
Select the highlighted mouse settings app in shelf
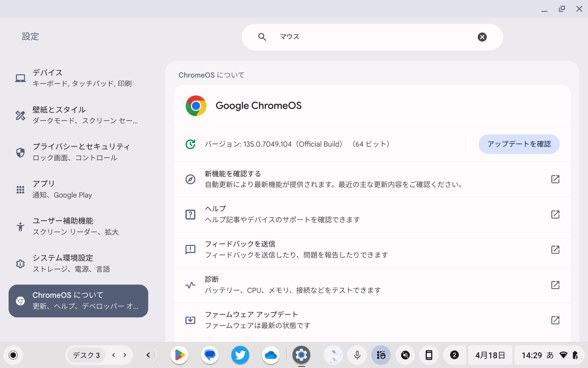(x=381, y=355)
